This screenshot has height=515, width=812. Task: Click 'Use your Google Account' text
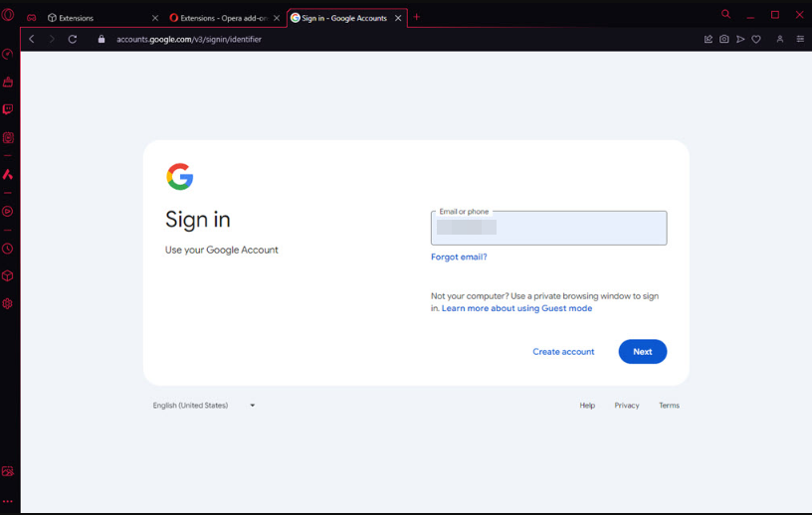[222, 250]
